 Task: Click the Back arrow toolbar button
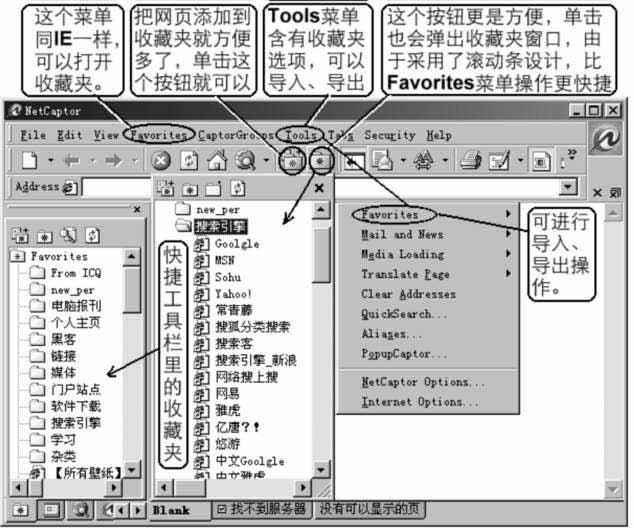(72, 161)
